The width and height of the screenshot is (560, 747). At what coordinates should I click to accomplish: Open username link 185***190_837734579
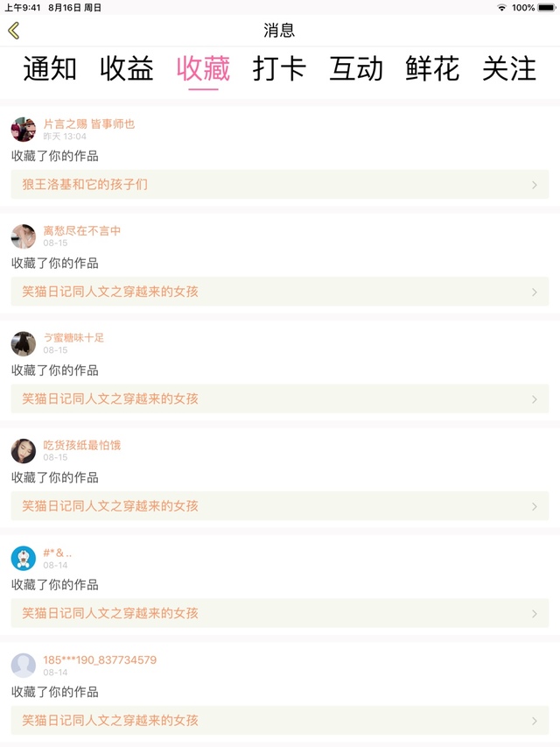(x=100, y=659)
